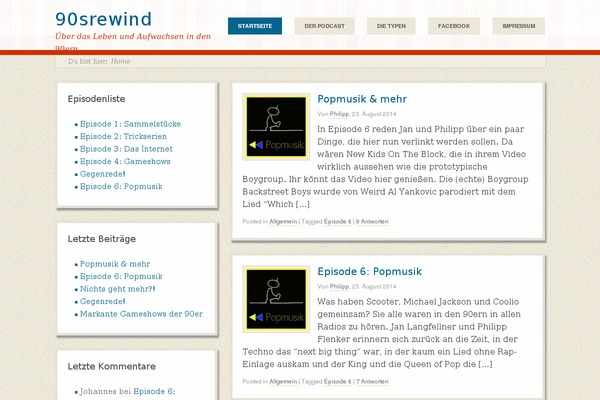Click the Letzte Beiträge widget heading

(102, 239)
